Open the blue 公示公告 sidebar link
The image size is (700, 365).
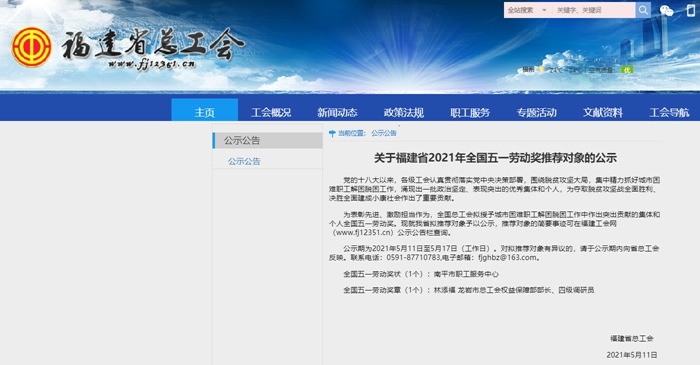244,162
